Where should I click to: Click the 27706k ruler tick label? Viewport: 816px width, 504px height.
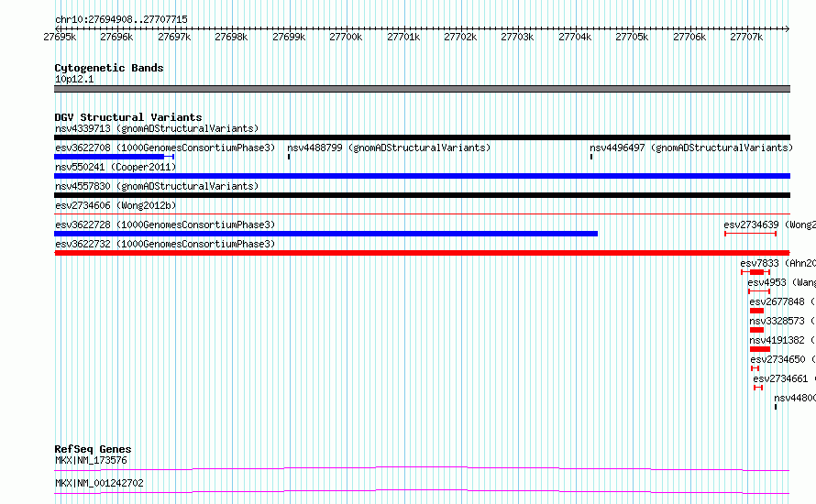pyautogui.click(x=689, y=37)
